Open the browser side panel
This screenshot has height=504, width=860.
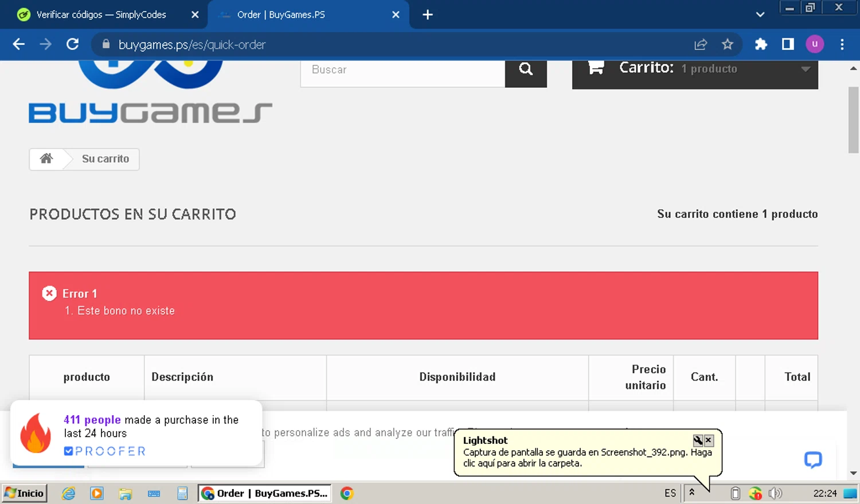pyautogui.click(x=788, y=44)
